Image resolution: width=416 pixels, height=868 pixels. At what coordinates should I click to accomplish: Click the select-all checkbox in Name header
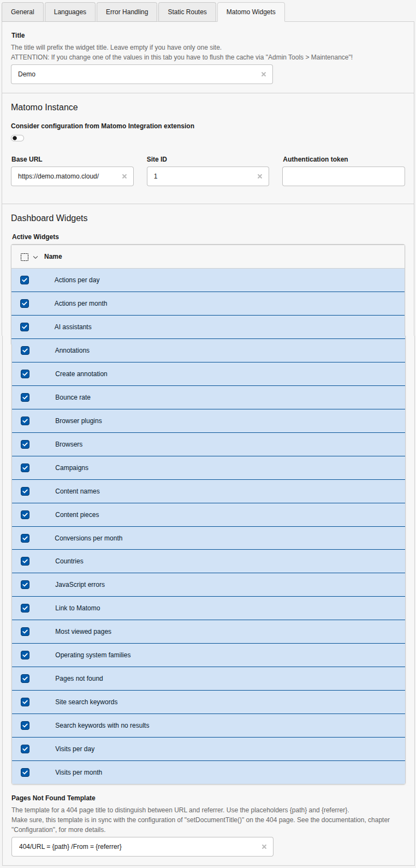(25, 257)
